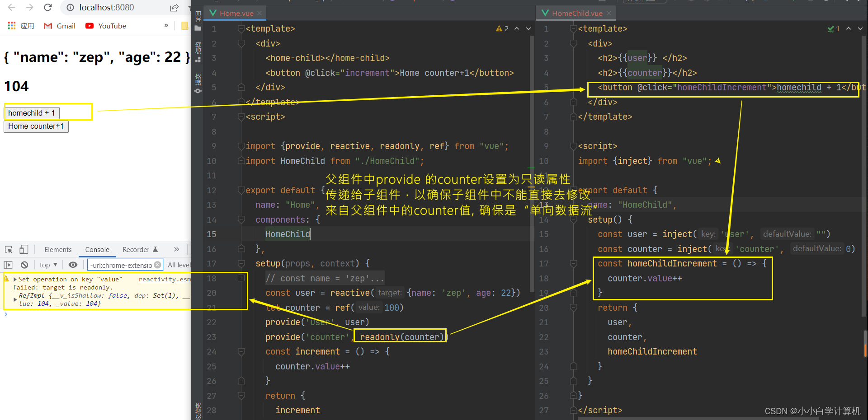Click the 'homechild + 1' button on the page
Viewport: 868px width, 420px height.
coord(32,113)
